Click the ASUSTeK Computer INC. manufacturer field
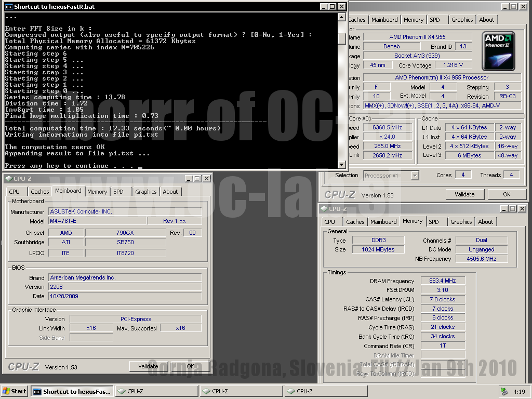Image resolution: width=532 pixels, height=399 pixels. (125, 211)
